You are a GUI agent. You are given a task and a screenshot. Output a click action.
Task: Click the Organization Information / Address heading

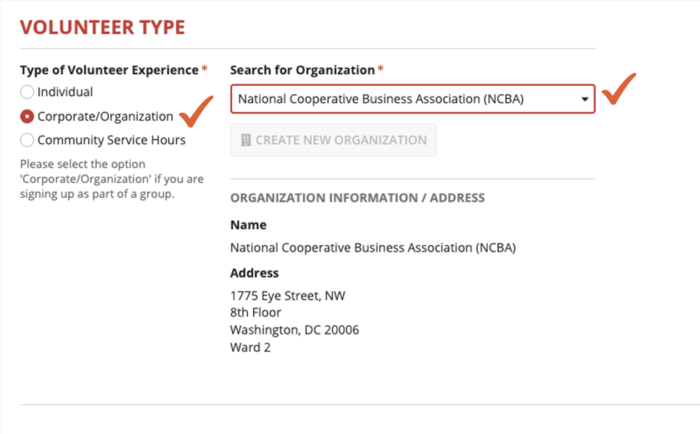pyautogui.click(x=357, y=198)
